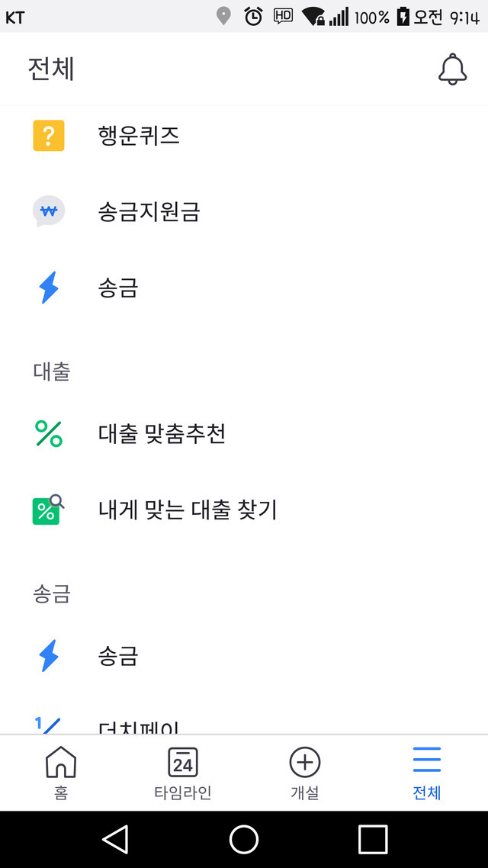Select the 송금 label under the 송금 section header
The height and width of the screenshot is (868, 488).
[118, 656]
